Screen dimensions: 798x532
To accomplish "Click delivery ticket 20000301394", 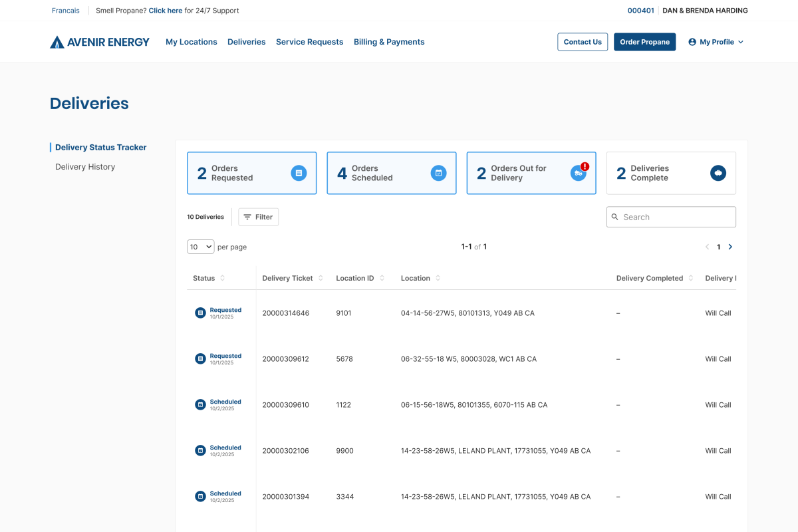I will (286, 497).
